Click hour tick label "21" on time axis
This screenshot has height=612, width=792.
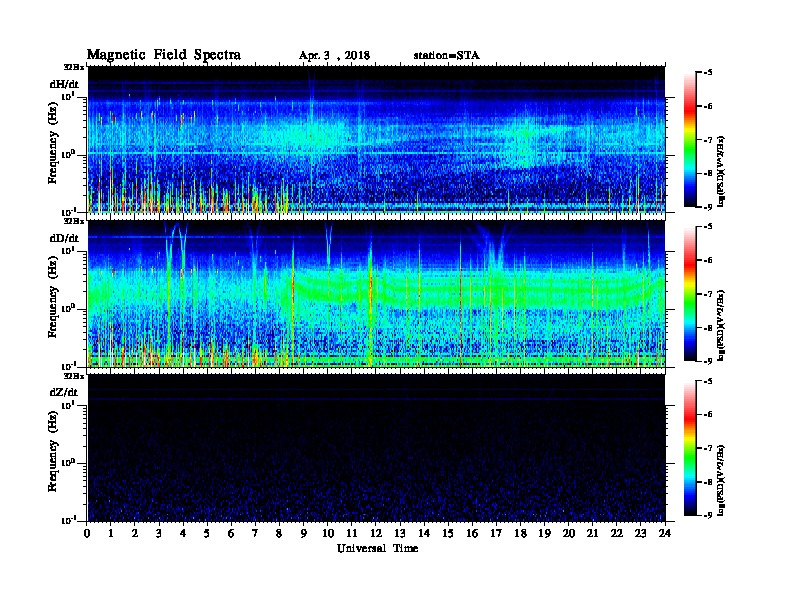click(x=592, y=534)
